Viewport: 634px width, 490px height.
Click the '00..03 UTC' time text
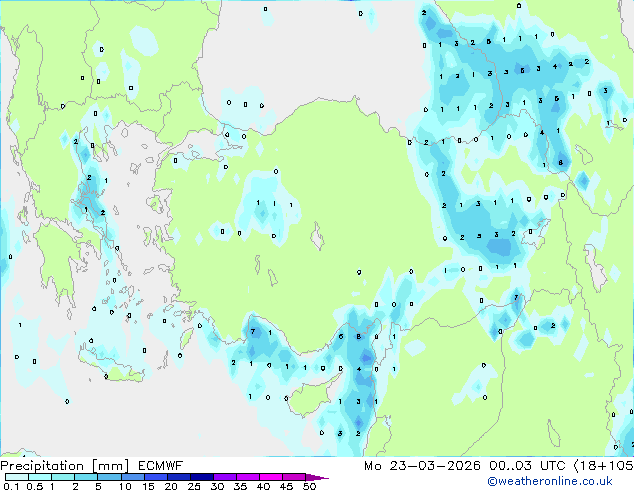(x=527, y=466)
